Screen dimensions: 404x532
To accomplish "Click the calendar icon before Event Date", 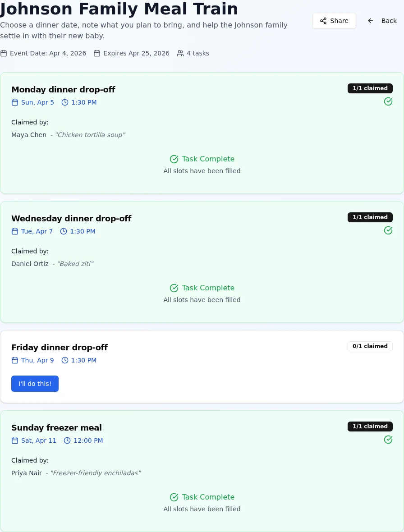I will pyautogui.click(x=4, y=53).
